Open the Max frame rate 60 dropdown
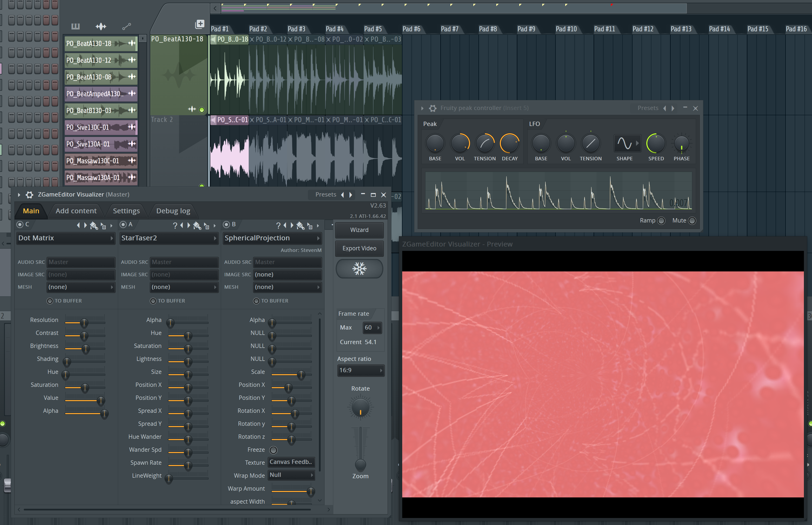Screen dimensions: 812x525 point(372,328)
